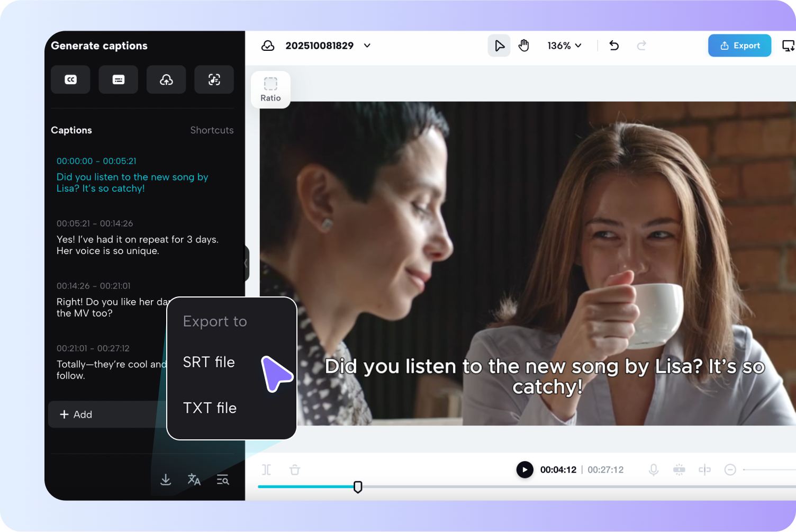Open the scan-text recognition icon
The height and width of the screenshot is (532, 796).
pyautogui.click(x=214, y=79)
